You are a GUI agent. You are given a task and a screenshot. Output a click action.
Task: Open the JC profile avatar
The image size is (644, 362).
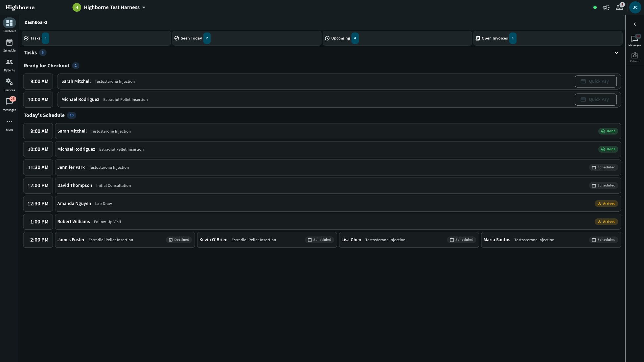point(635,7)
